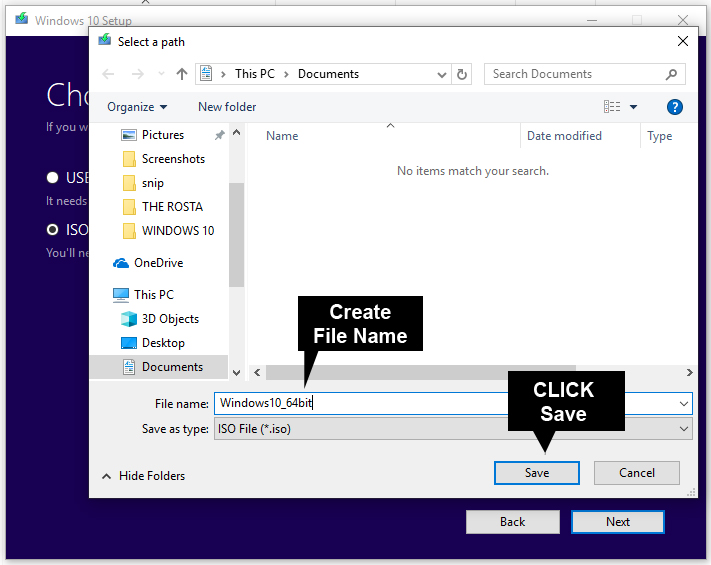711x565 pixels.
Task: Open THE ROSTA folder
Action: click(x=172, y=207)
